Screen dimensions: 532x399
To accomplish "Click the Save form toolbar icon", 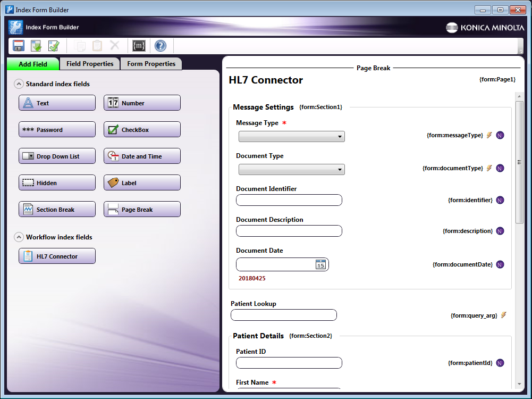I will tap(18, 46).
